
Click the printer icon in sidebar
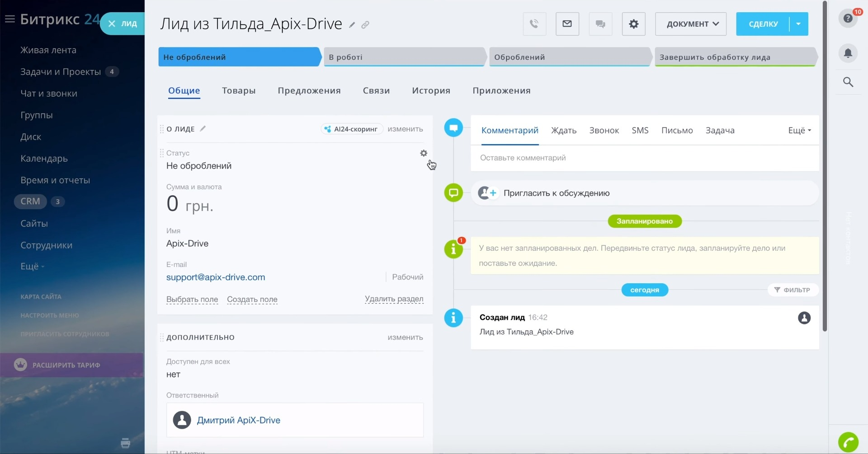pyautogui.click(x=126, y=443)
